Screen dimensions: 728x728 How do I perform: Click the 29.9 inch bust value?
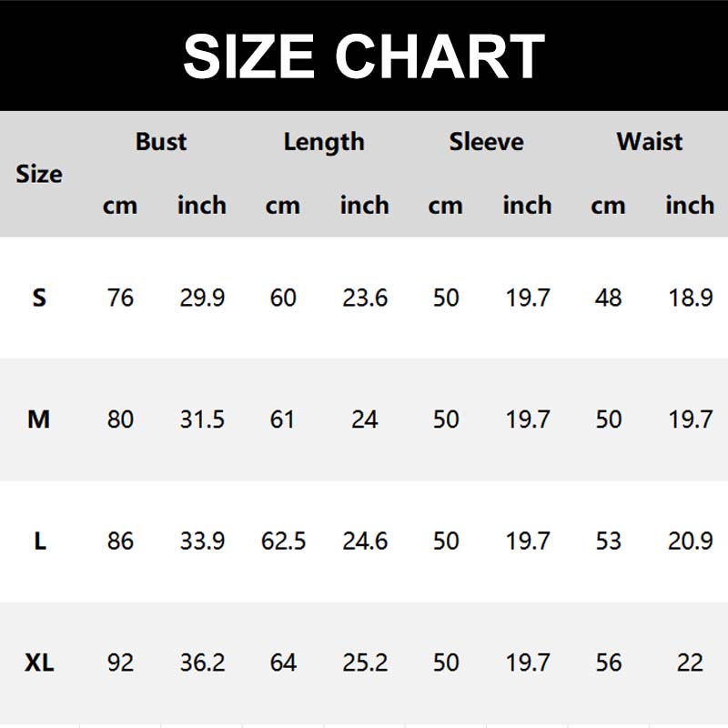point(202,298)
